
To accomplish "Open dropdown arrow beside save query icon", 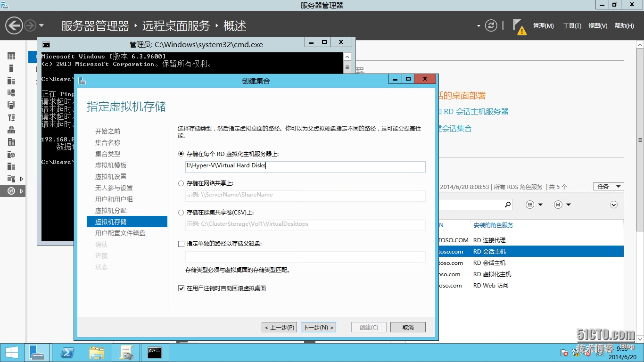I will 569,205.
